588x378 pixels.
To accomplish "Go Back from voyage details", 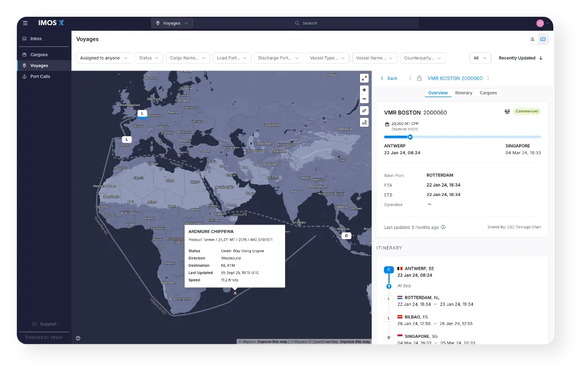I will click(389, 78).
